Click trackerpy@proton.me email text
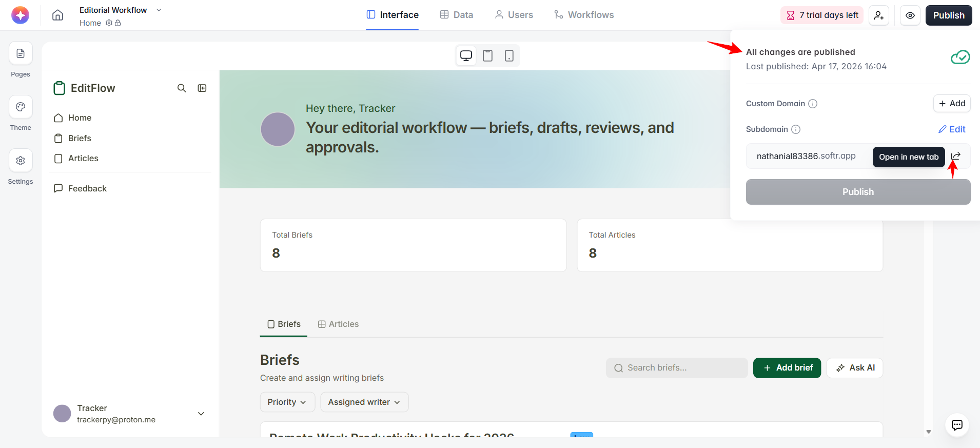 (116, 420)
